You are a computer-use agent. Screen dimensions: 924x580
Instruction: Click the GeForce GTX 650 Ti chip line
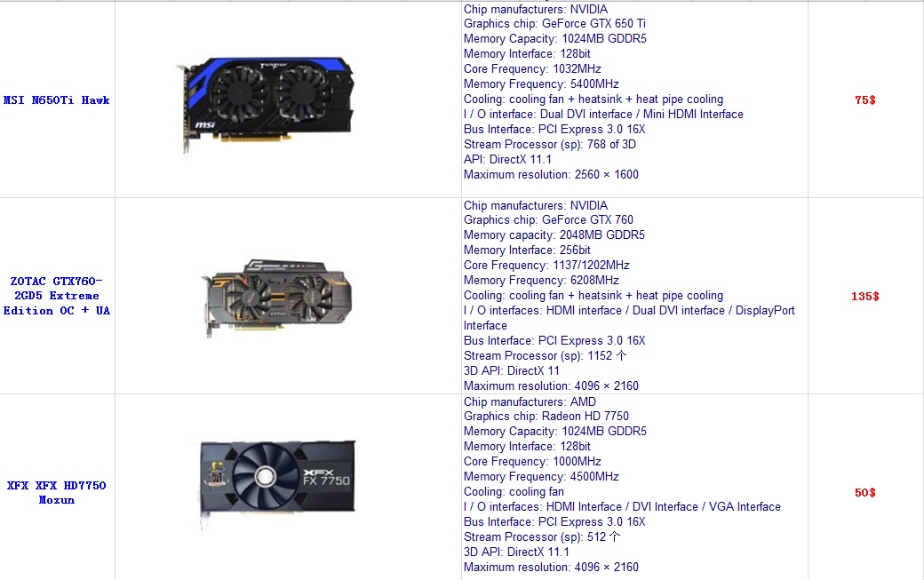[554, 24]
